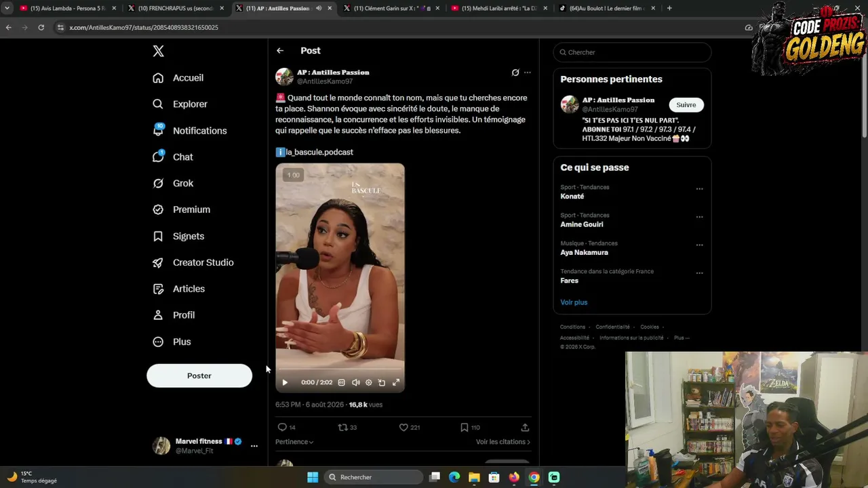Open Premium page

182,210
